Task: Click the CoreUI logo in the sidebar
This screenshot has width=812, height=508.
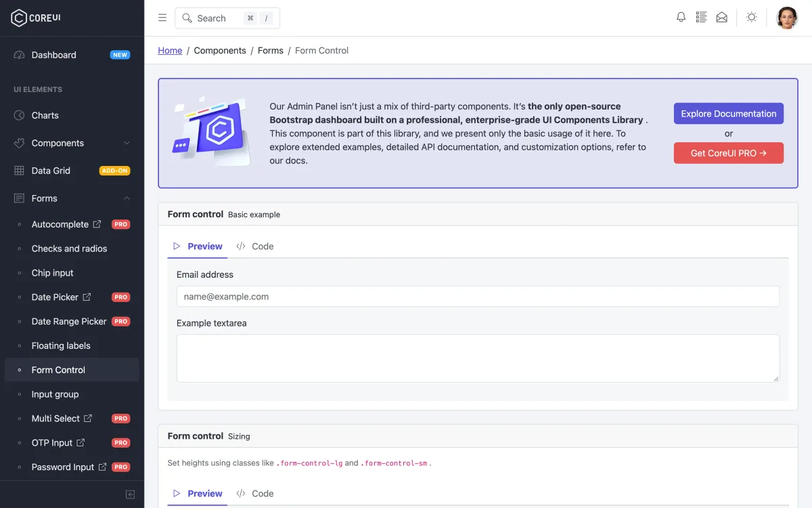Action: point(36,18)
